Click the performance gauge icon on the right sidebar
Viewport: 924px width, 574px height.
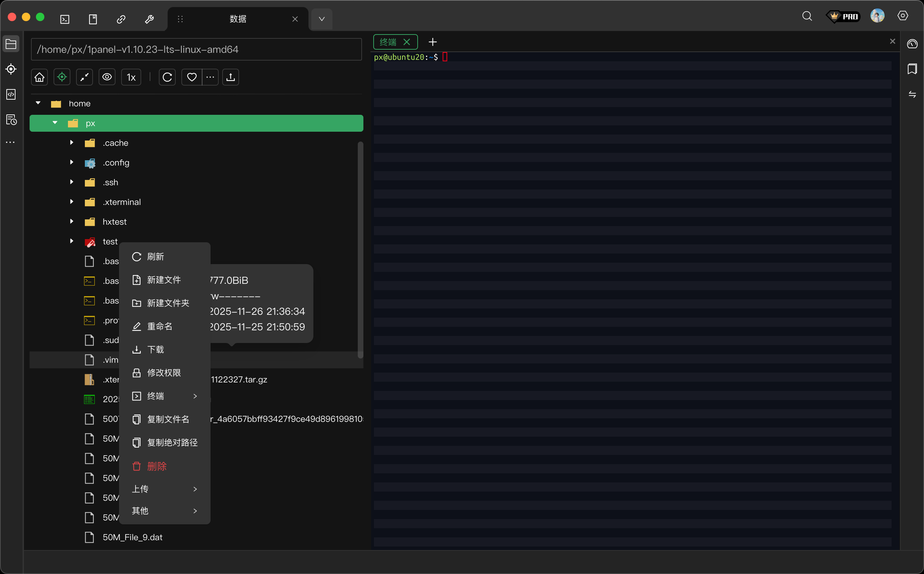tap(912, 44)
